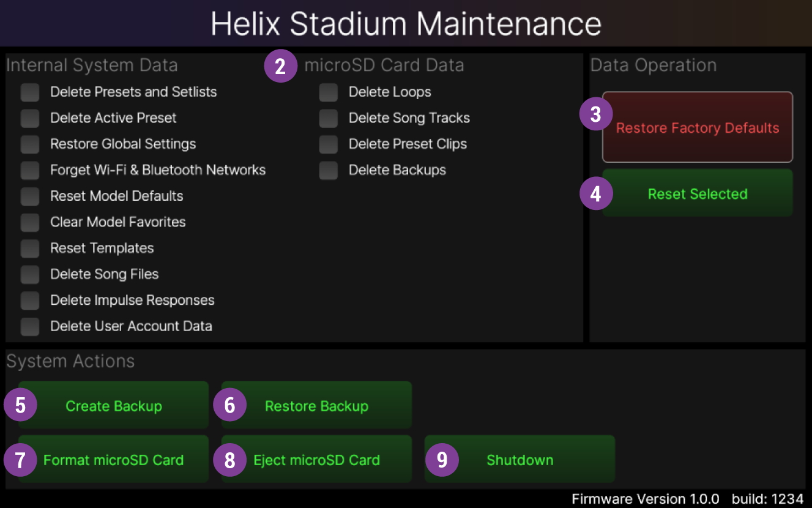Click the Reset Selected button

(x=698, y=194)
